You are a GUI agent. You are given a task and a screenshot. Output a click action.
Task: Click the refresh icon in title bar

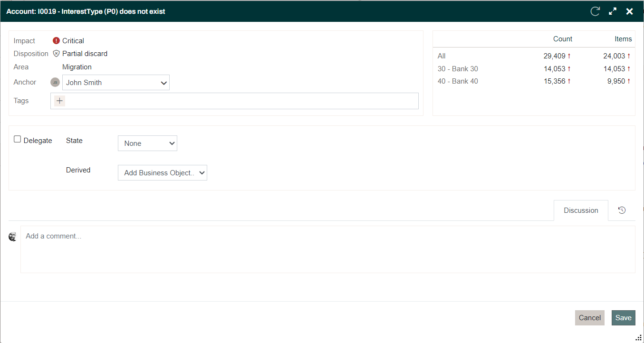(595, 11)
